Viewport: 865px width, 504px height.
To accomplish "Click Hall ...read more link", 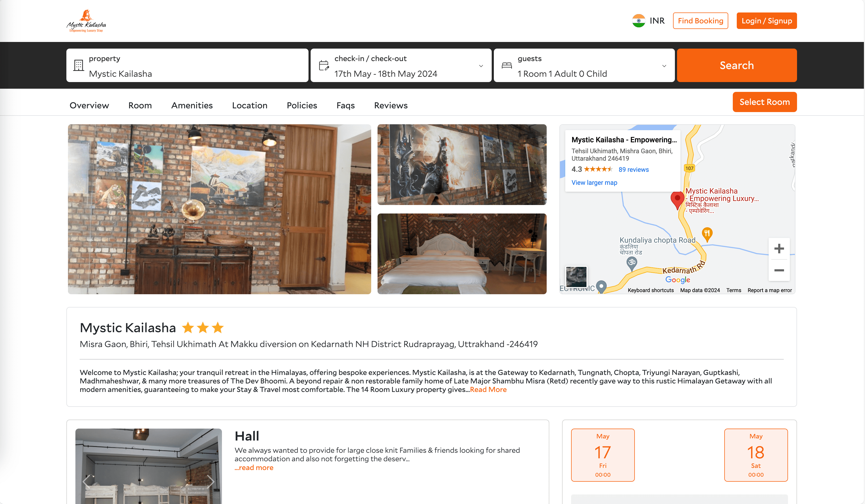I will point(254,468).
